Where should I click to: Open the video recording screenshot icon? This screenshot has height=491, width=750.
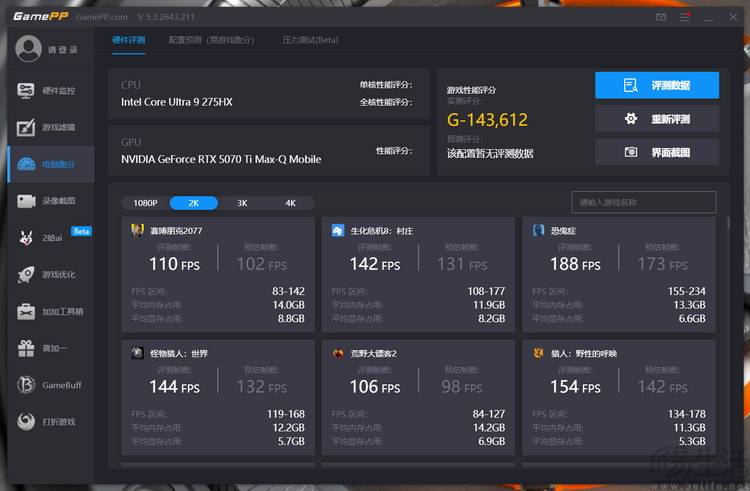point(26,201)
